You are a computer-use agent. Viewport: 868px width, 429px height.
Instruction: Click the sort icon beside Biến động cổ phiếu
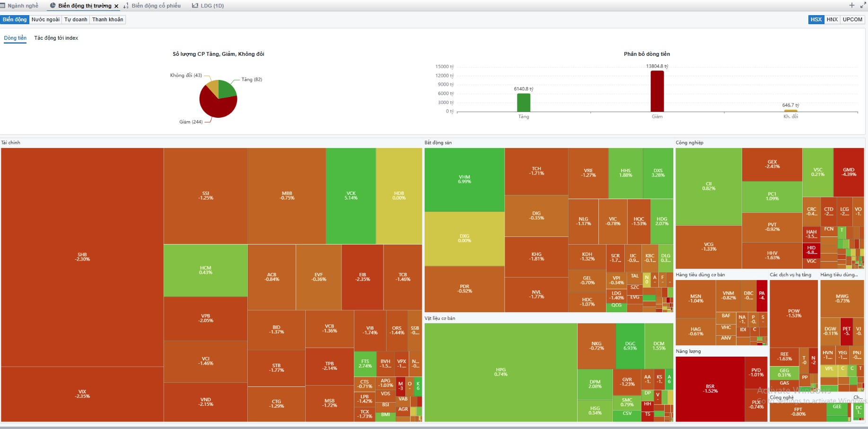tap(126, 6)
